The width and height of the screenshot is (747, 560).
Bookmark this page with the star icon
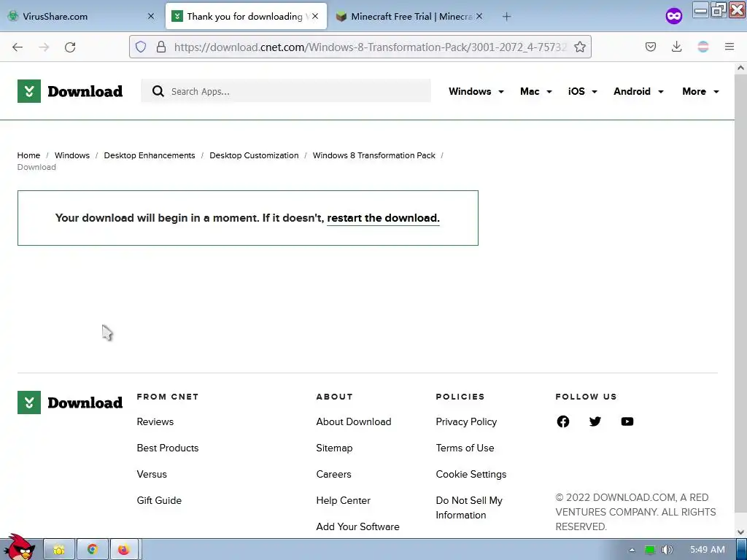point(580,47)
